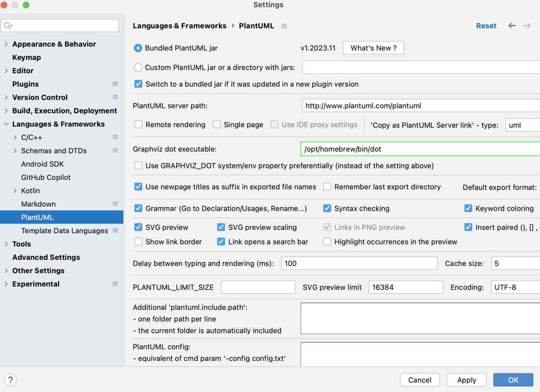
Task: Click the help question mark icon
Action: (x=10, y=380)
